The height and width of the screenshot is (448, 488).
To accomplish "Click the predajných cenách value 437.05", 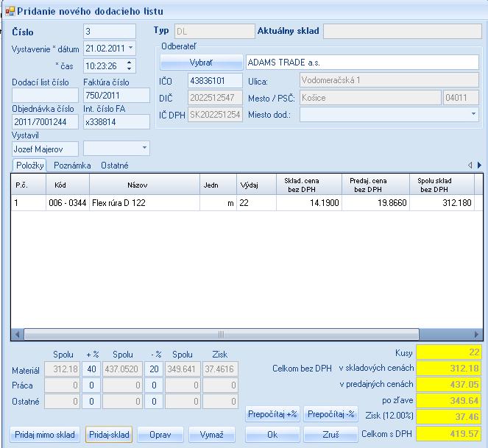I will [449, 384].
